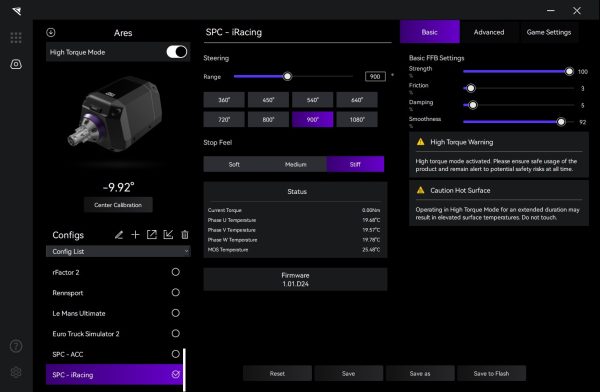Set steering range to 640°
This screenshot has width=600, height=392.
tap(357, 100)
